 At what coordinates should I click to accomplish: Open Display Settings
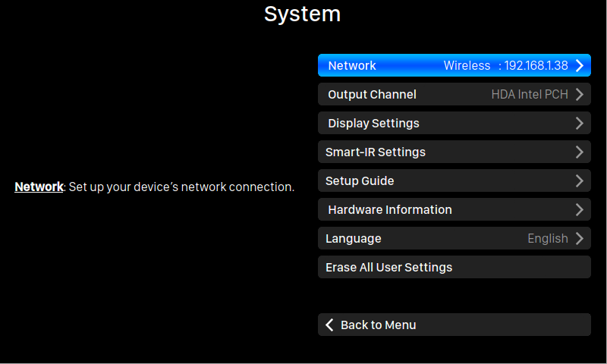(x=454, y=123)
